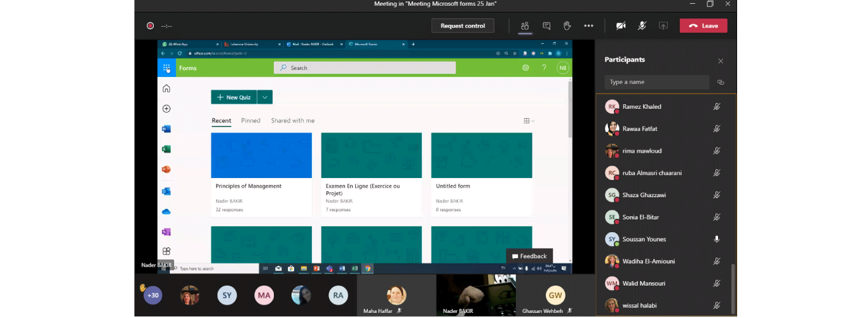The height and width of the screenshot is (318, 868).
Task: Click the Type a name search field
Action: 656,82
